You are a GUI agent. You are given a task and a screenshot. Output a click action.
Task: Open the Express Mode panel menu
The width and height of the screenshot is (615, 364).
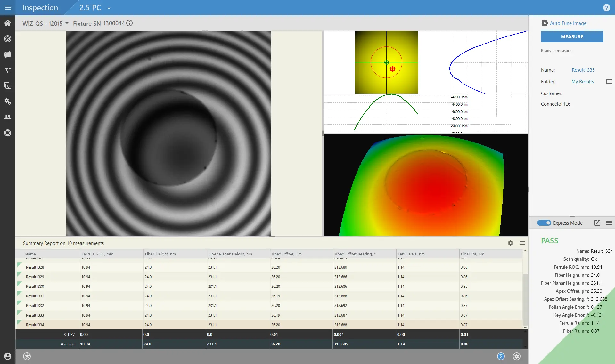pyautogui.click(x=609, y=222)
